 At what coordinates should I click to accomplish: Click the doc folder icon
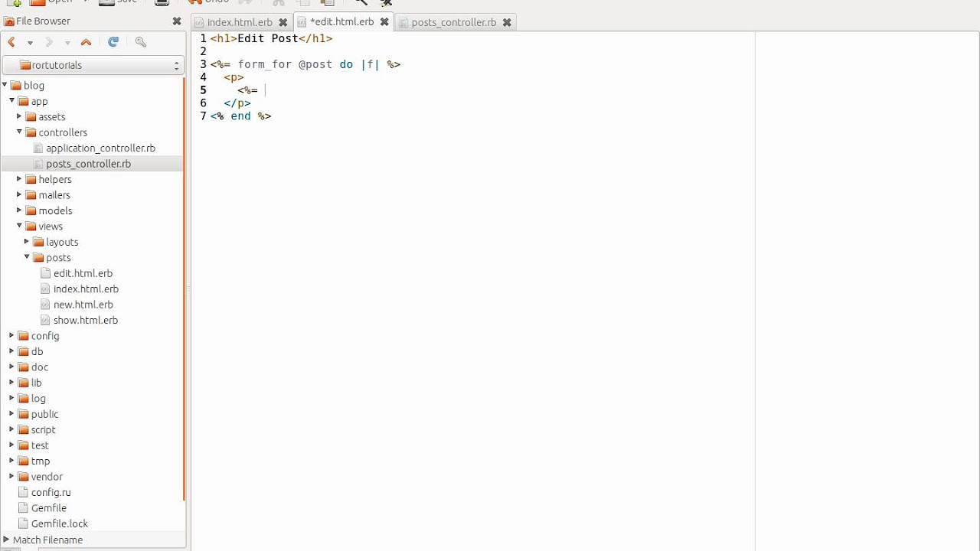24,367
